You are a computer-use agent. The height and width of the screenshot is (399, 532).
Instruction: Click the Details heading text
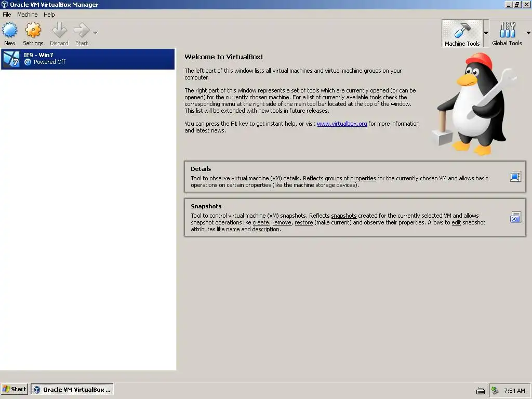coord(201,169)
